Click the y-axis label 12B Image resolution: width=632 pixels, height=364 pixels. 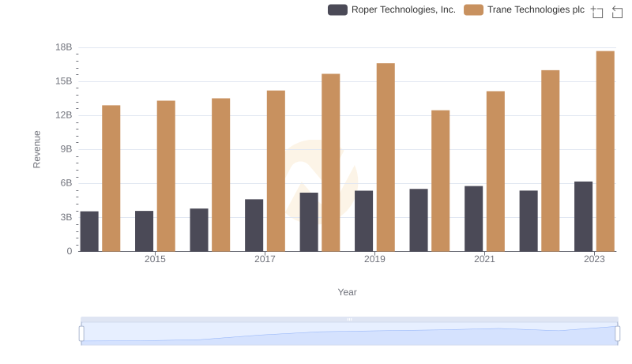click(64, 115)
